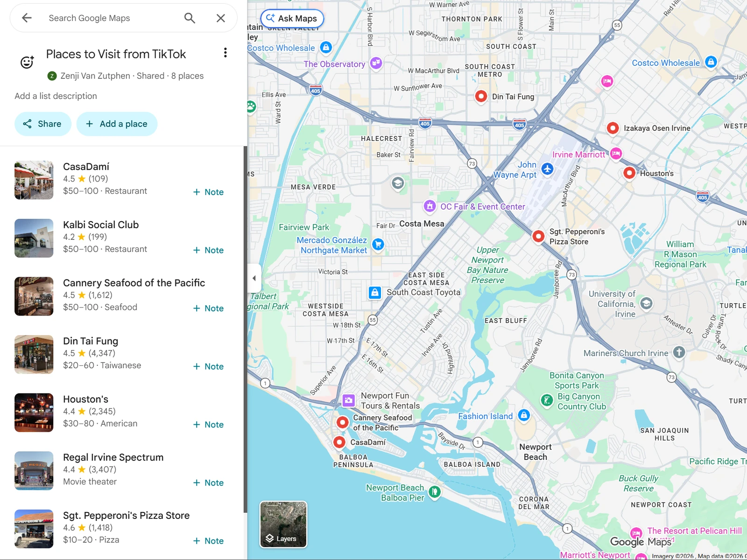The image size is (747, 560).
Task: Click the OC Fair & Event Center icon
Action: (430, 206)
